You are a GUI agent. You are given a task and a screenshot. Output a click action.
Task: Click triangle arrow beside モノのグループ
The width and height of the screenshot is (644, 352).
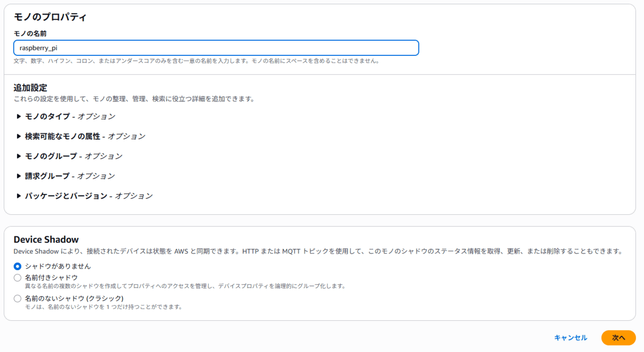click(19, 156)
